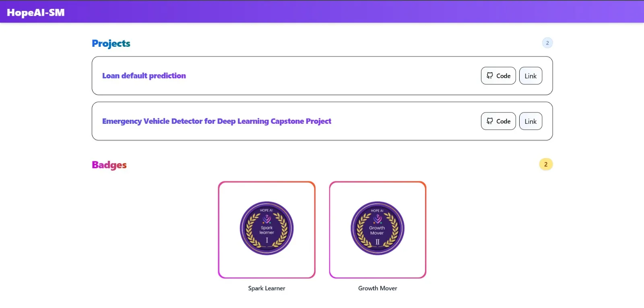Viewport: 644px width, 308px height.
Task: Open Code for Loan default prediction
Action: 498,76
